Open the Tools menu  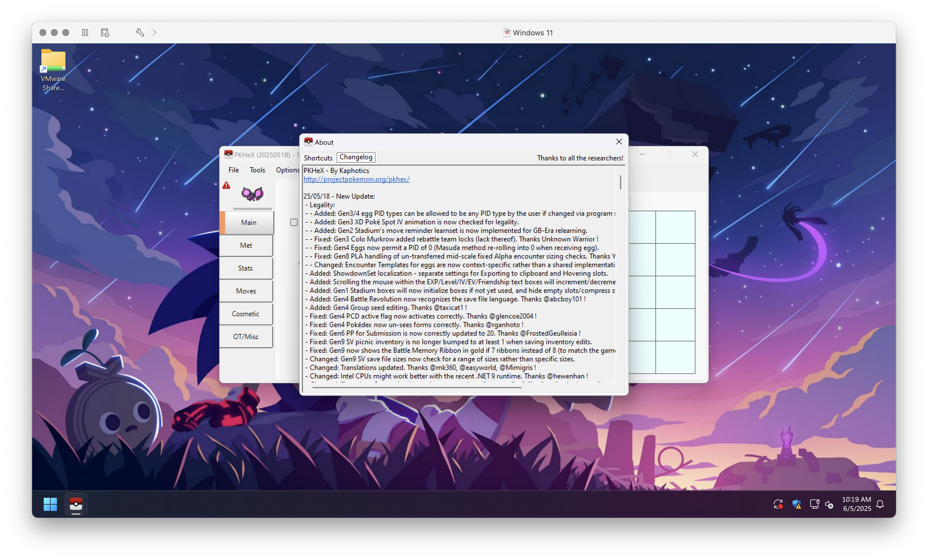click(257, 170)
